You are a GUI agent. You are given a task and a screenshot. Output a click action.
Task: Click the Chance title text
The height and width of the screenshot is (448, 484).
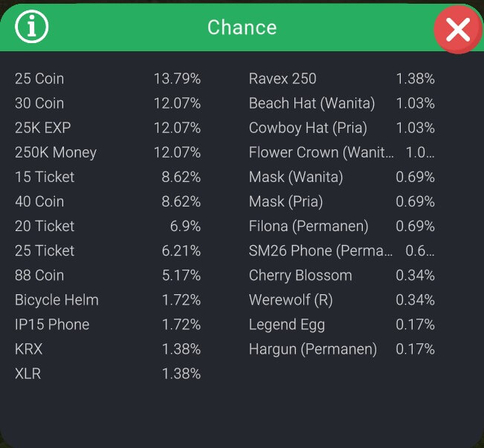[242, 27]
